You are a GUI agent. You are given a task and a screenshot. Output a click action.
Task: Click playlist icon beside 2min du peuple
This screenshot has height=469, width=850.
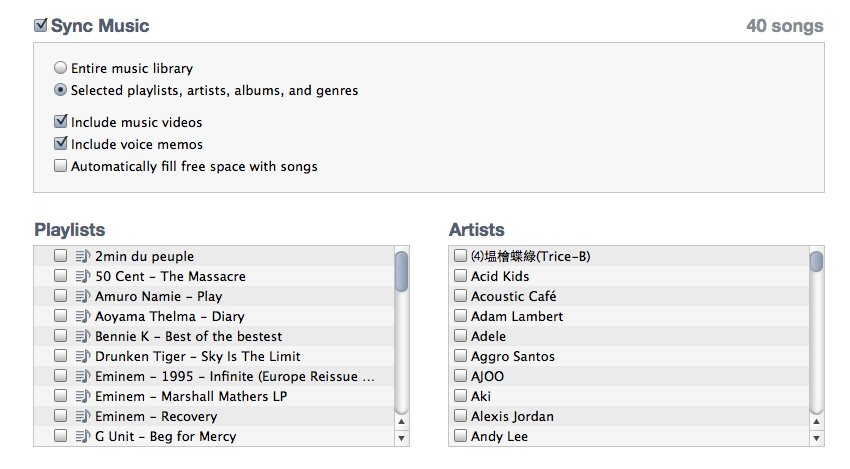click(82, 256)
